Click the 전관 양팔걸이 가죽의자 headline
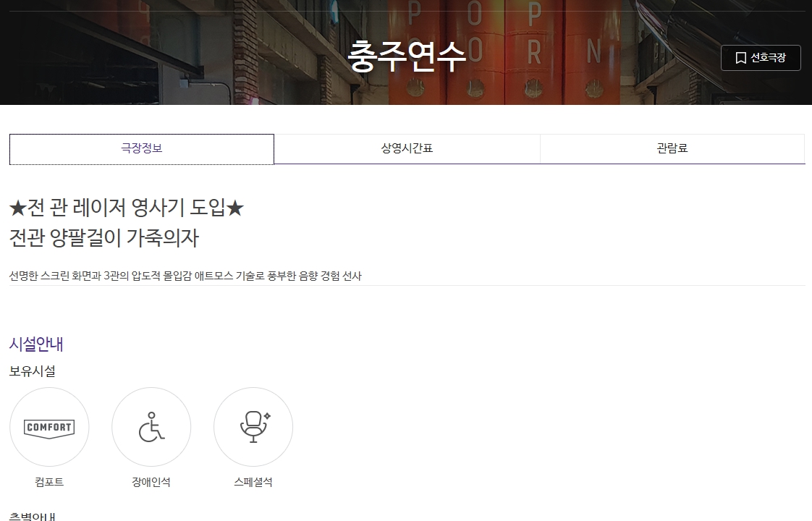 click(104, 238)
